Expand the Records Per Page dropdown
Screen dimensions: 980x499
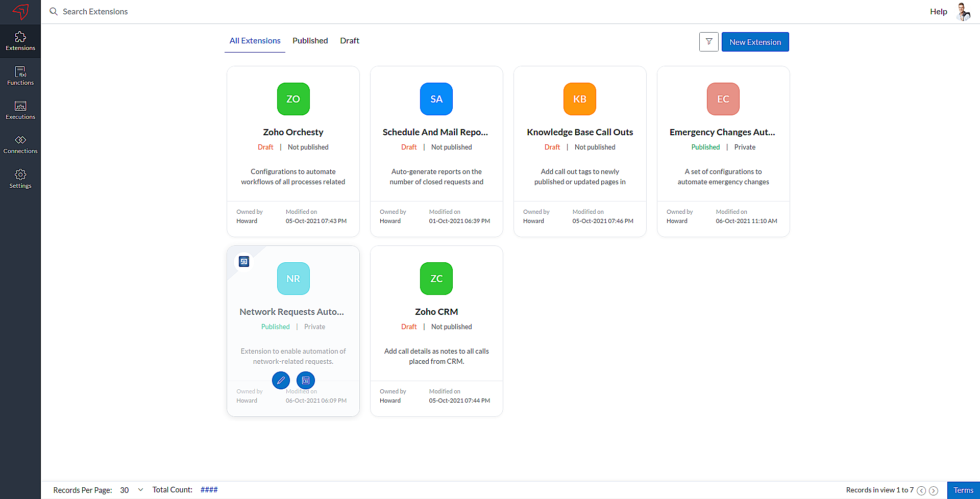(132, 490)
